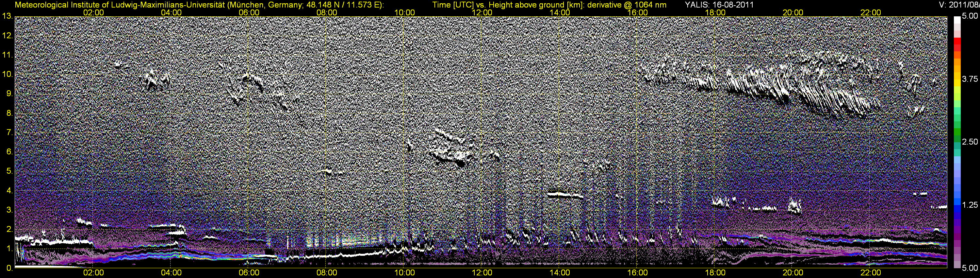Screen dimensions: 980x278
Task: Click the '14:00' label on the top time axis
Action: pyautogui.click(x=560, y=12)
